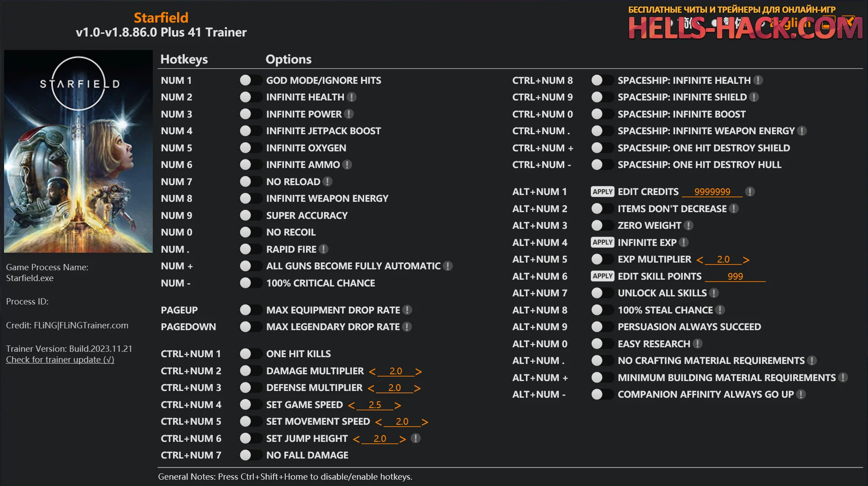Image resolution: width=868 pixels, height=486 pixels.
Task: Toggle No Fall Damage switch
Action: 251,455
